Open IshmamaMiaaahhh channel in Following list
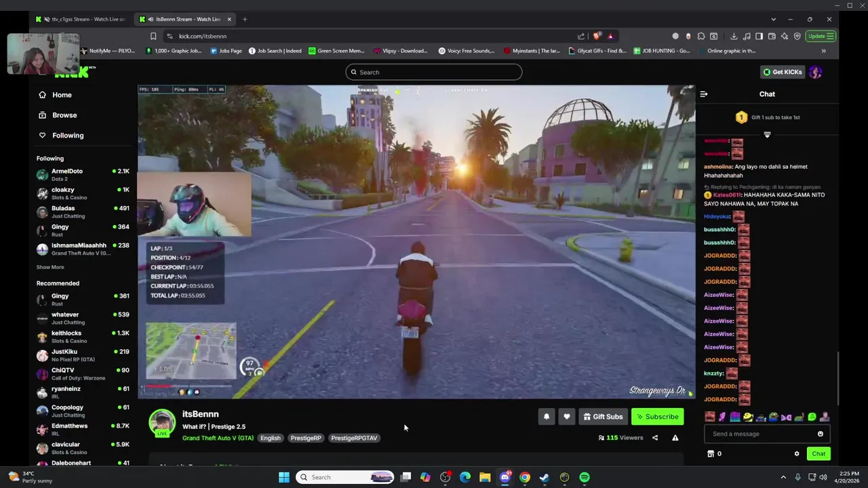The image size is (868, 488). (83, 249)
